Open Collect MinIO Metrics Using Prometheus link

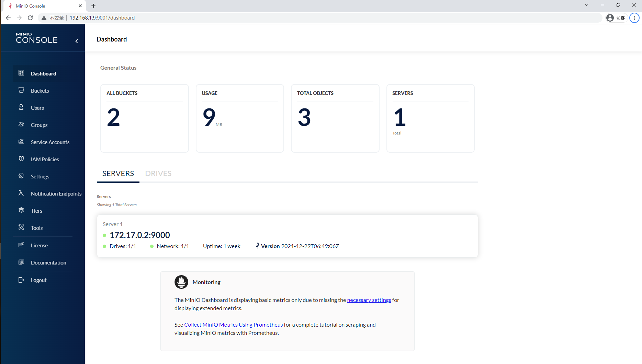[x=234, y=325]
